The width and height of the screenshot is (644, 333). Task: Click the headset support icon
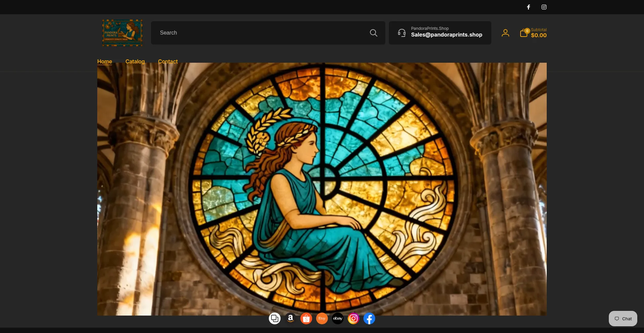[x=402, y=33]
